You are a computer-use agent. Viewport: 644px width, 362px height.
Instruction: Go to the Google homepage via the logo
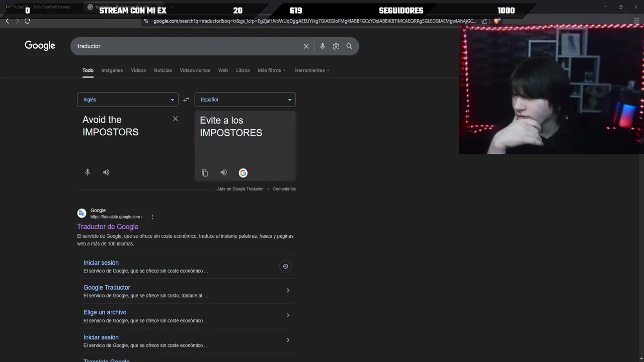[40, 46]
